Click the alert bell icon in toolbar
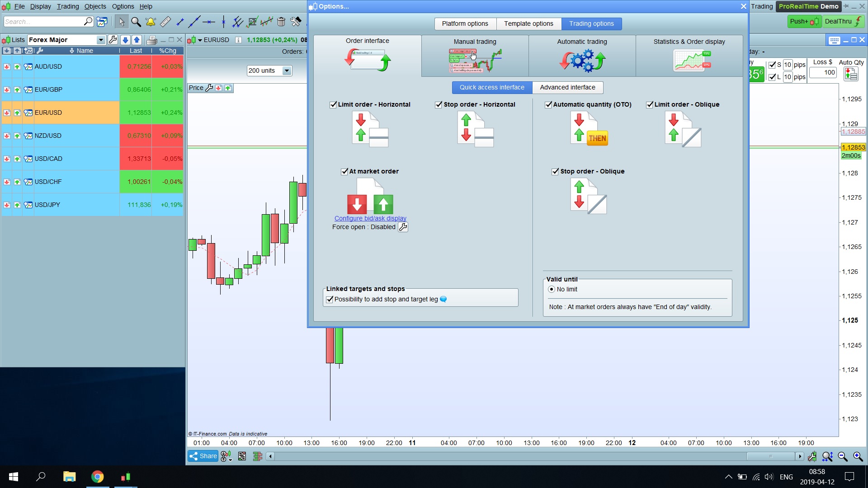Screen dimensions: 868x488 (x=151, y=22)
